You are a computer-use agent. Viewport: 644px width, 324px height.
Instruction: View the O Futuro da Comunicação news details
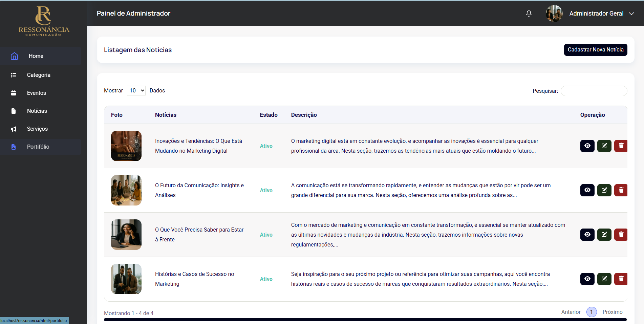[587, 190]
